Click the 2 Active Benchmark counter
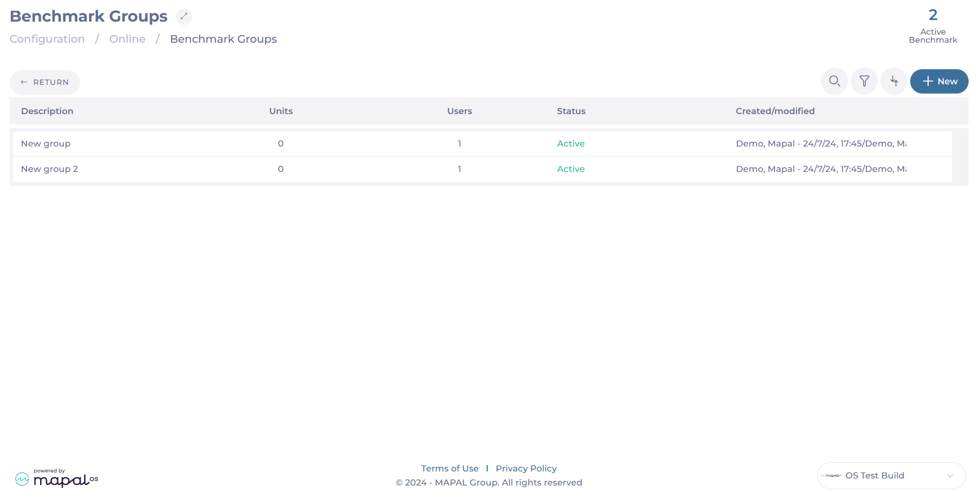Viewport: 980px width, 492px height. 933,26
